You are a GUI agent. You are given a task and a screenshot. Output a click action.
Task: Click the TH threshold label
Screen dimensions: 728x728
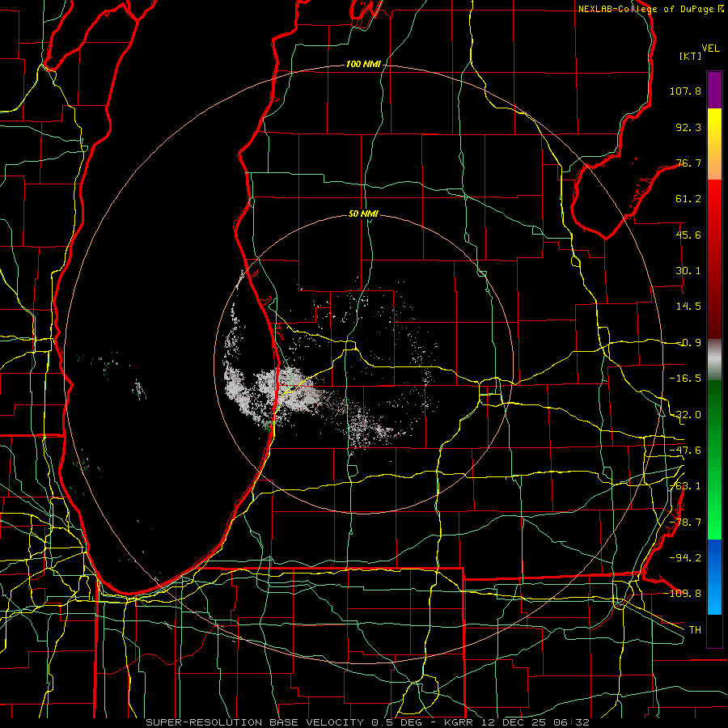point(695,629)
